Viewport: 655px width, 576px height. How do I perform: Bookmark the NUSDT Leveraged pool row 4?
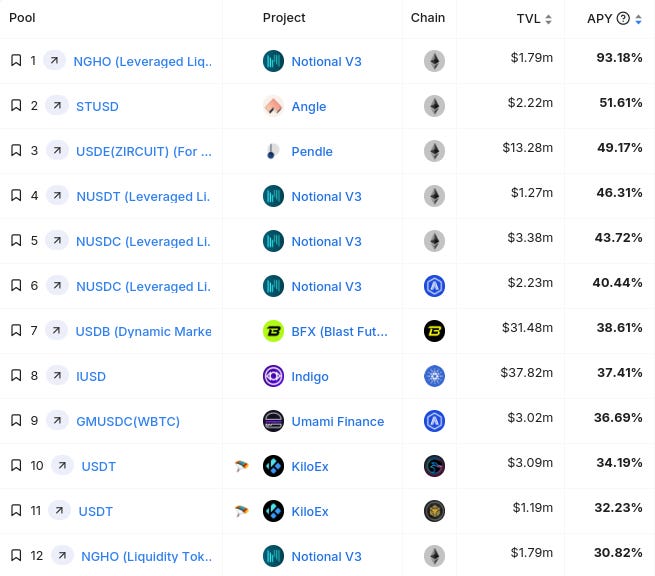(16, 195)
